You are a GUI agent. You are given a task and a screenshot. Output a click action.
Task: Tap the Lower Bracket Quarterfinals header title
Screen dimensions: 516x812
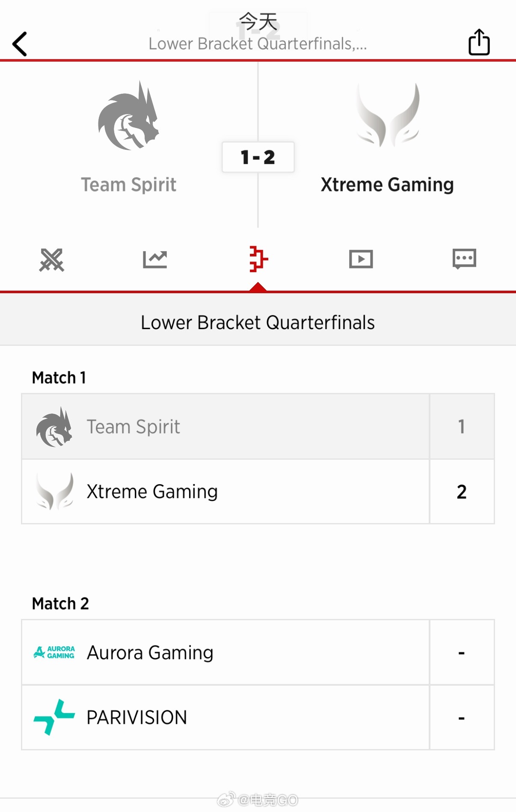tap(258, 323)
